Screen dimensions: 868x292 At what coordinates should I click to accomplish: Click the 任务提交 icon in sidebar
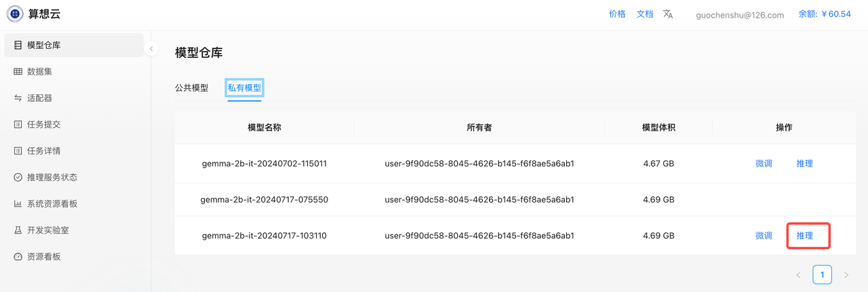[18, 125]
